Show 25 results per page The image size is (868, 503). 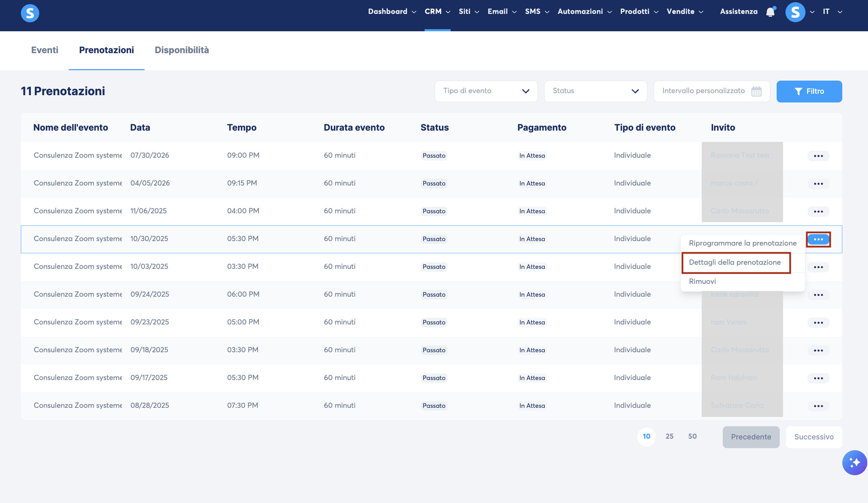coord(669,436)
